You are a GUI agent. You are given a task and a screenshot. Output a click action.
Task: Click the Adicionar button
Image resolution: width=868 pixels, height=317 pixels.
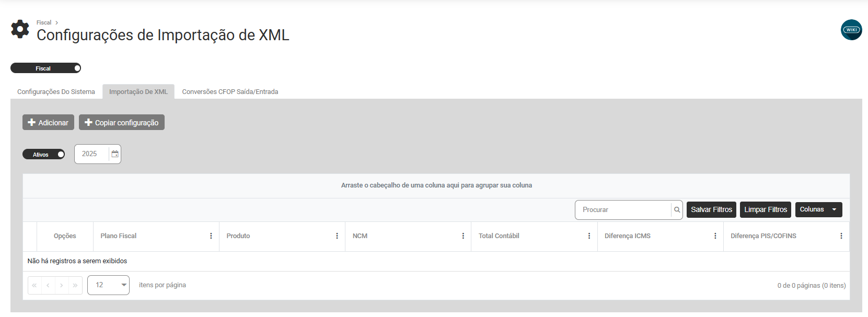point(48,123)
